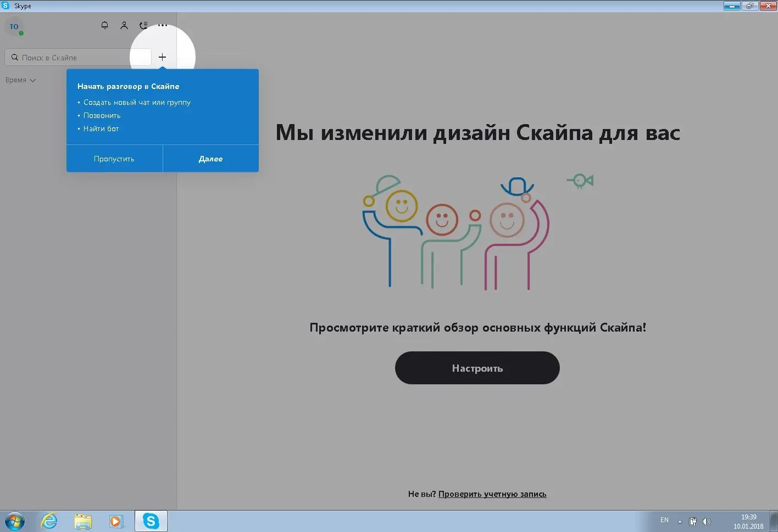Open Windows Media Player from the taskbar
Viewport: 778px width, 532px height.
click(115, 520)
